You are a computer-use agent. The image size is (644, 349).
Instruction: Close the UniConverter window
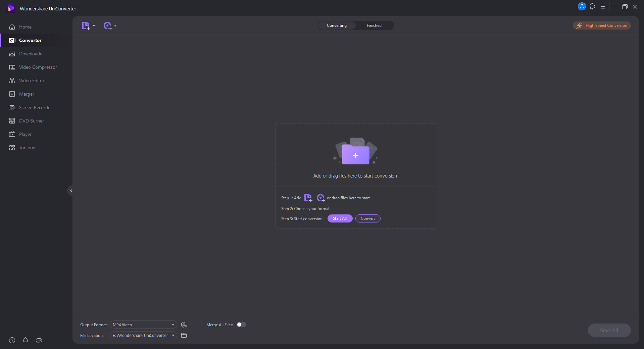635,7
